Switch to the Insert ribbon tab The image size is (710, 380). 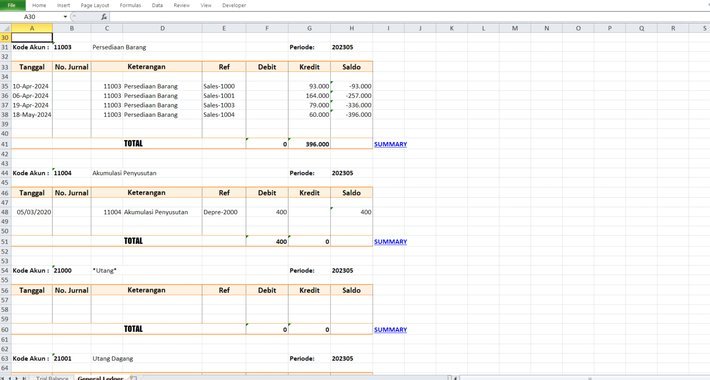point(63,5)
